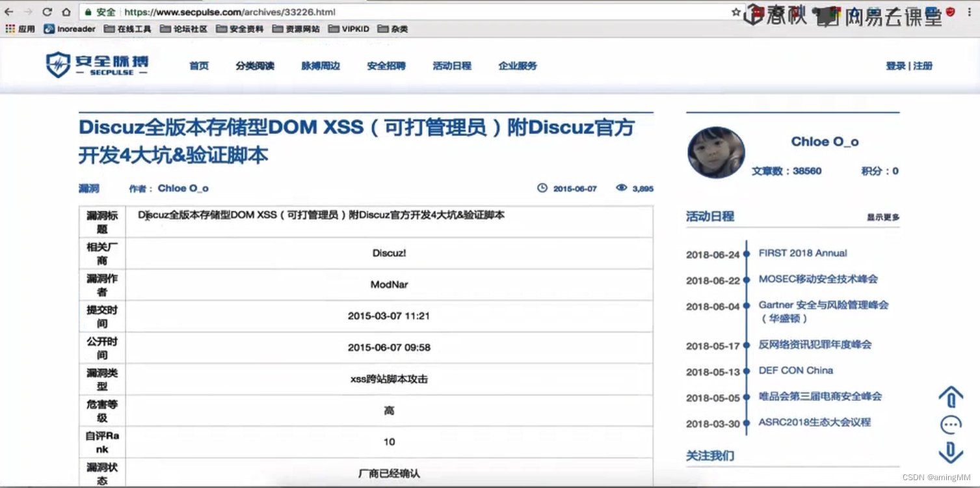Click the 关注我们 section heading

tap(709, 455)
